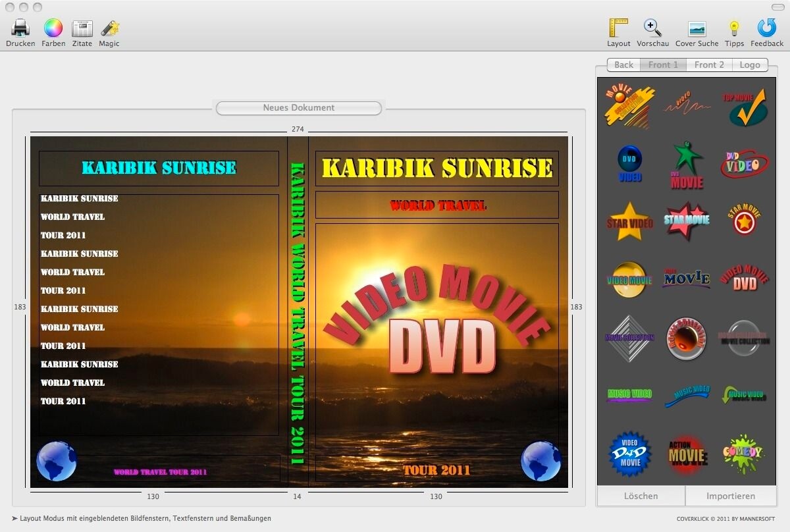
Task: Open Vorschau preview magnifier
Action: pos(652,28)
